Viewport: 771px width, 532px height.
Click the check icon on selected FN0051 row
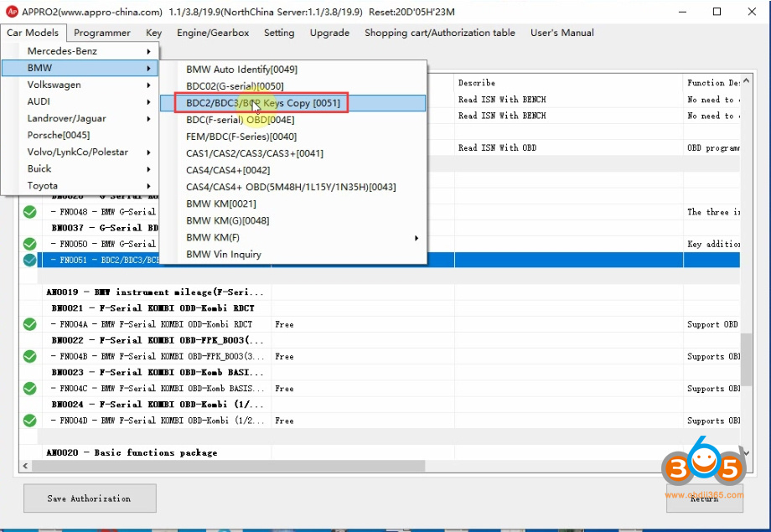pos(30,260)
